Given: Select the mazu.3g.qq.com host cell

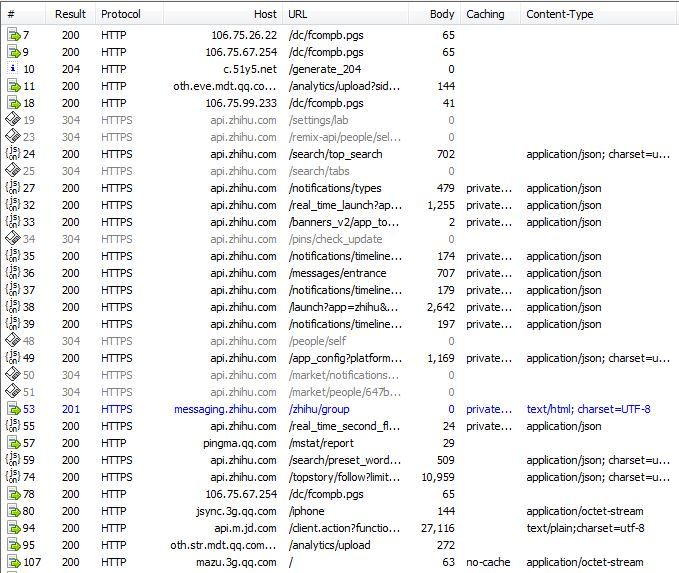Looking at the screenshot, I should (236, 562).
